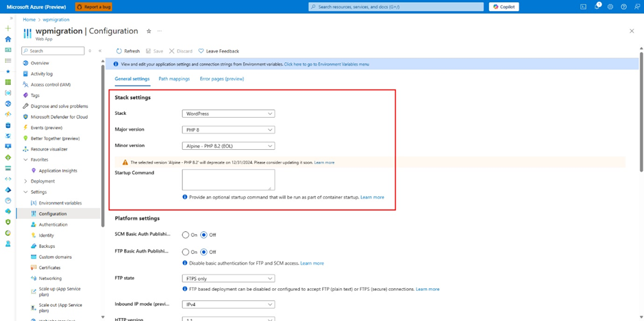Open Activity log in sidebar
This screenshot has height=321, width=644.
42,74
